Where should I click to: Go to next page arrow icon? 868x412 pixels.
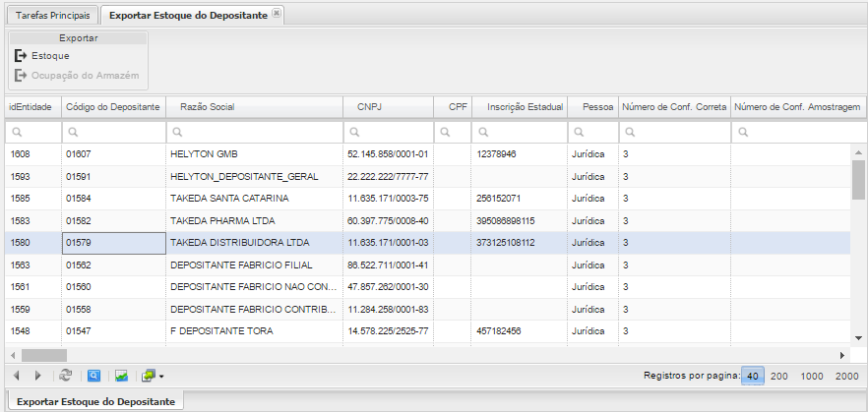tap(37, 376)
